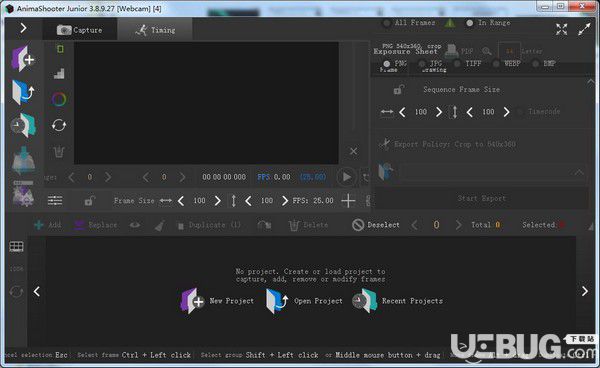
Task: Click the download import sidebar icon
Action: point(23,159)
